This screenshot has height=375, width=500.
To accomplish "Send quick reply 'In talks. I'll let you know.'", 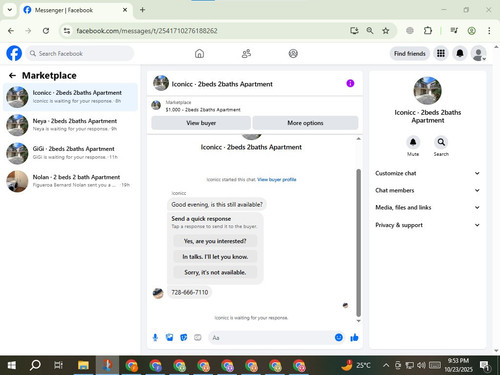I will [215, 257].
